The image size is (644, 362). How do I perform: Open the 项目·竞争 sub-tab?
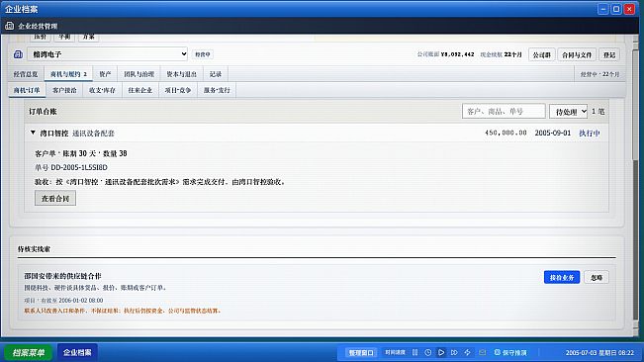click(178, 90)
